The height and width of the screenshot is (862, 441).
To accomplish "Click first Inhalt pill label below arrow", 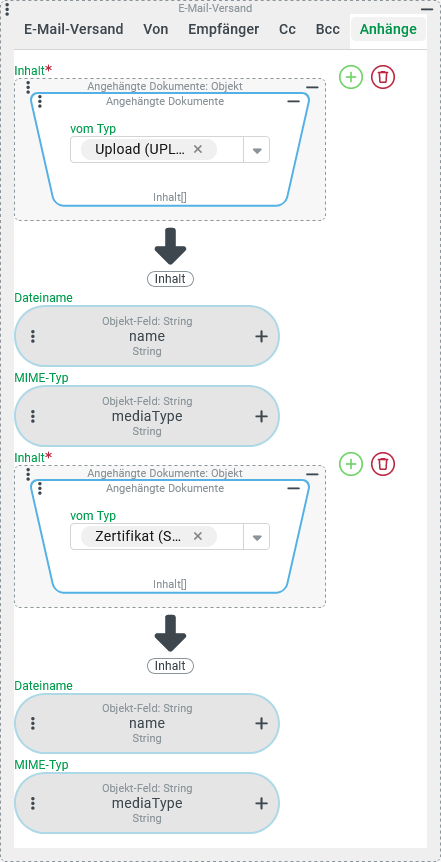I will coord(170,279).
